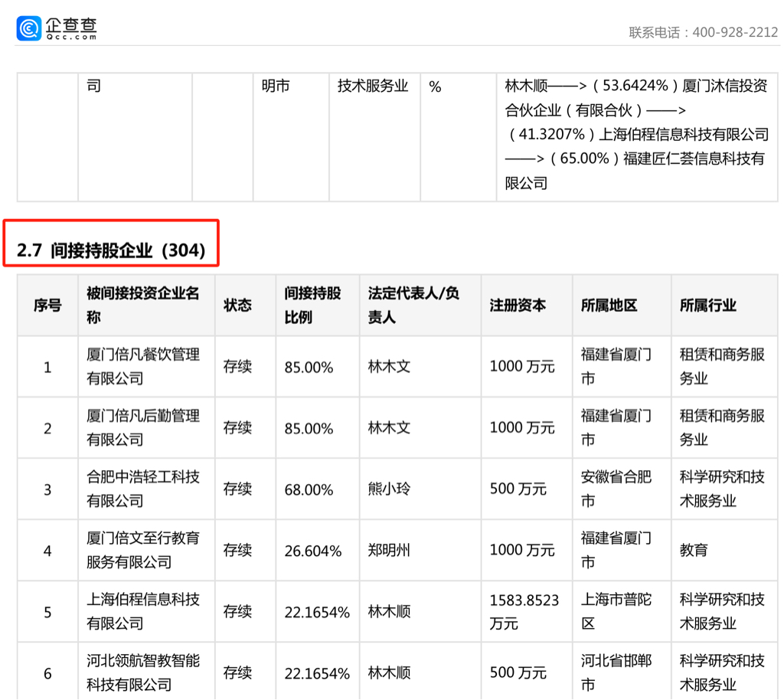Click legal representative 郑明州

tap(389, 550)
